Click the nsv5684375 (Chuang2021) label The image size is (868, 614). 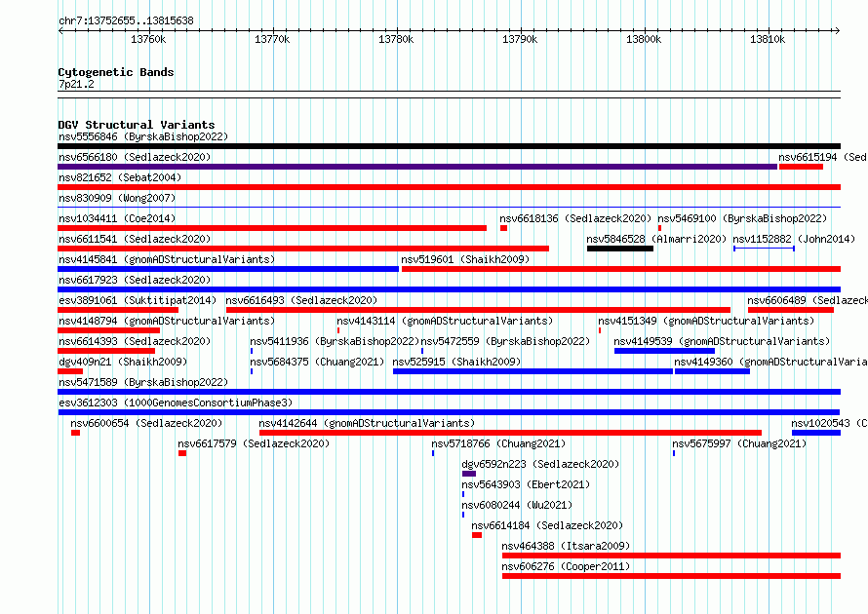[x=317, y=362]
